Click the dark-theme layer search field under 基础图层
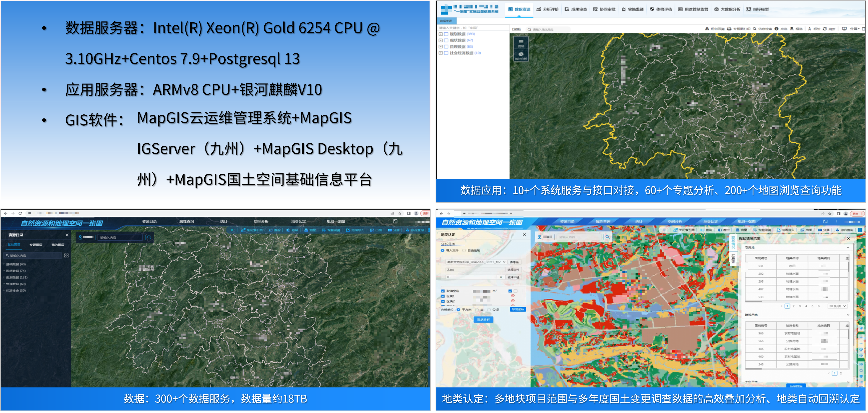This screenshot has width=868, height=413. [32, 255]
